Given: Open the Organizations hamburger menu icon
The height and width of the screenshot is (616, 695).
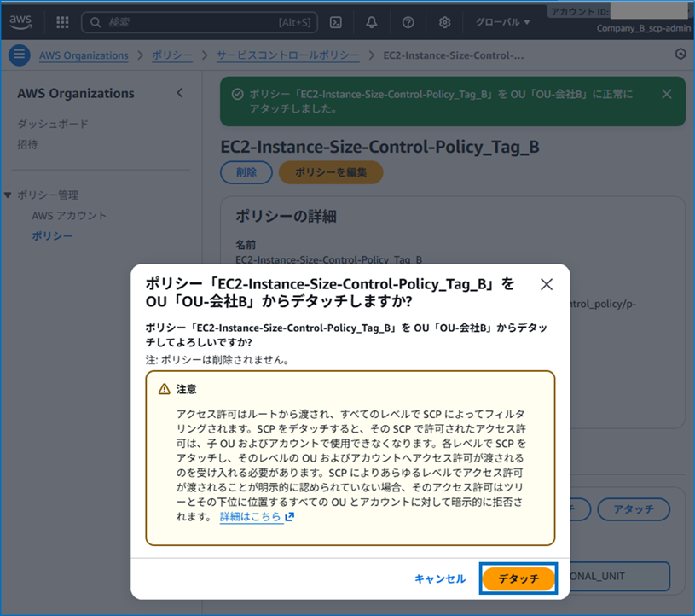Looking at the screenshot, I should 20,55.
